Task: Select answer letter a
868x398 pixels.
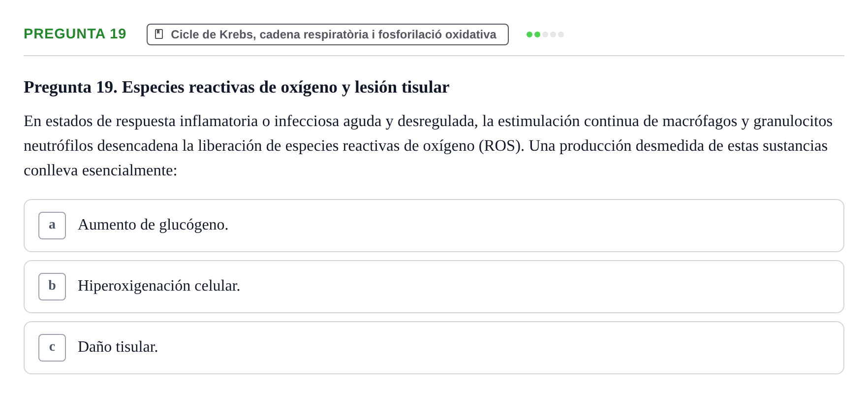Action: [52, 226]
